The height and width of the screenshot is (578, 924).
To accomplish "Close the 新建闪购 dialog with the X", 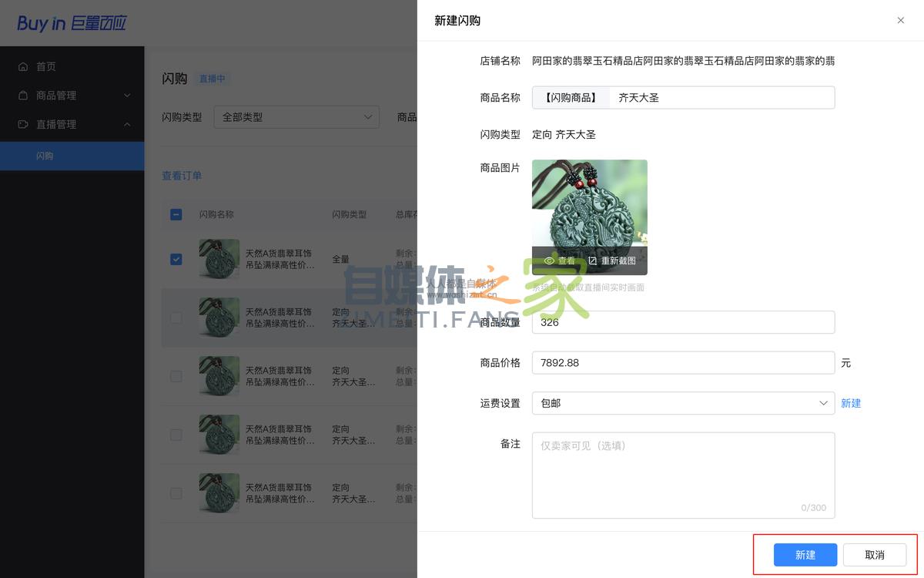I will coord(900,20).
